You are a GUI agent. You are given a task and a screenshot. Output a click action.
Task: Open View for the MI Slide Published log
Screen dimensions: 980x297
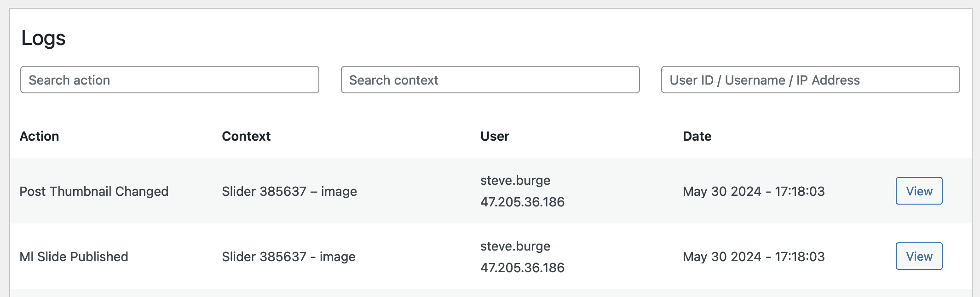click(x=919, y=257)
